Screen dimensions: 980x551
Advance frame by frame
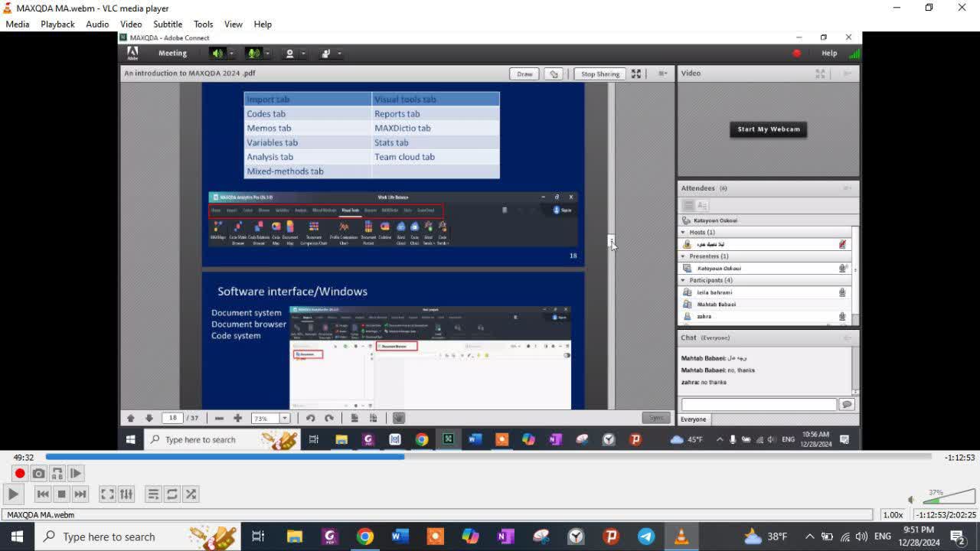tap(76, 474)
